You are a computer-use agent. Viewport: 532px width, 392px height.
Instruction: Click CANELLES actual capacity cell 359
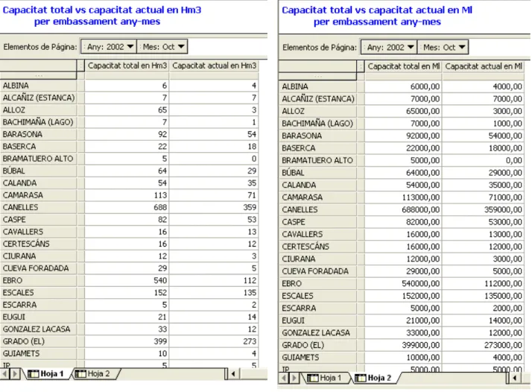(214, 207)
